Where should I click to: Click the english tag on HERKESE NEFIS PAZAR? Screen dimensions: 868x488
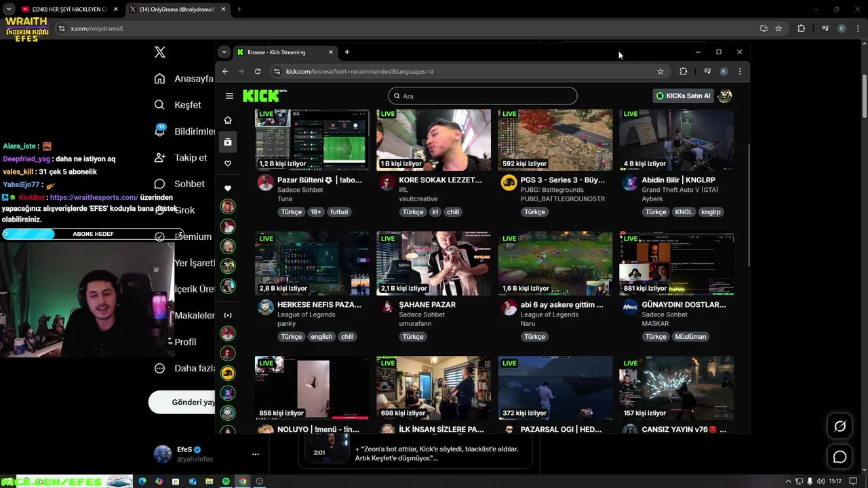321,337
